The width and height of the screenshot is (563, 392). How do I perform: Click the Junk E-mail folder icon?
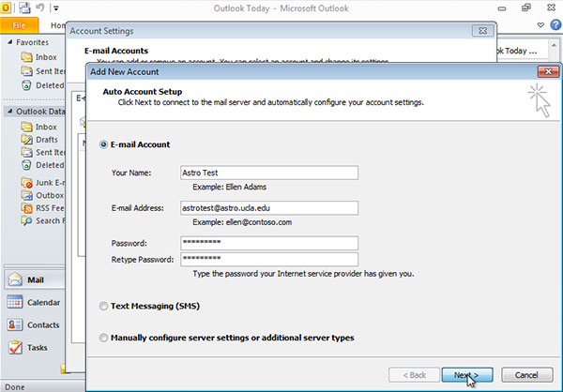click(x=26, y=183)
